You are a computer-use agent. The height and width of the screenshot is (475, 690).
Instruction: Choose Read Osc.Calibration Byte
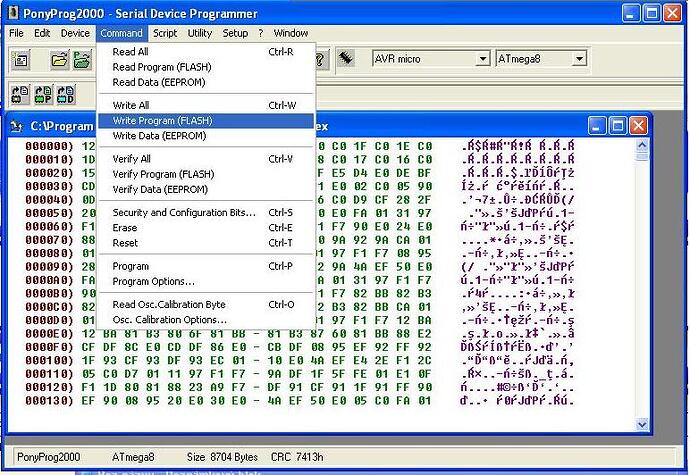206,305
